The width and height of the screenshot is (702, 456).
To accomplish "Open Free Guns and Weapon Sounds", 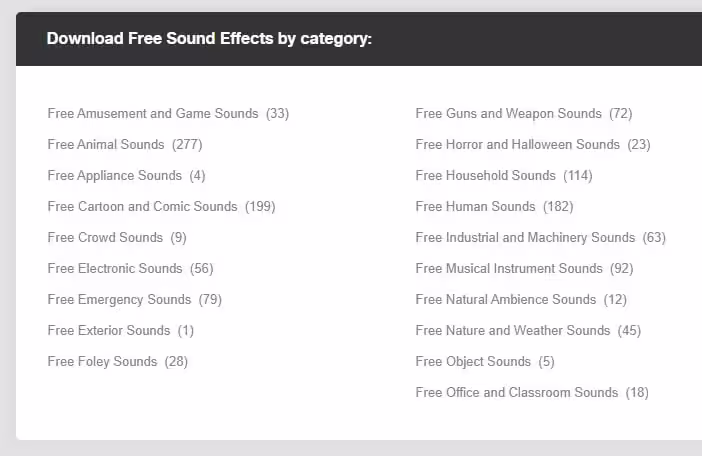I will point(509,114).
